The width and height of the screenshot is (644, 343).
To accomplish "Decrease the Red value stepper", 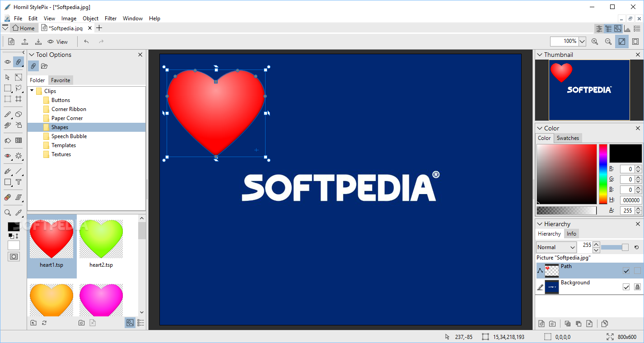I will click(x=638, y=171).
